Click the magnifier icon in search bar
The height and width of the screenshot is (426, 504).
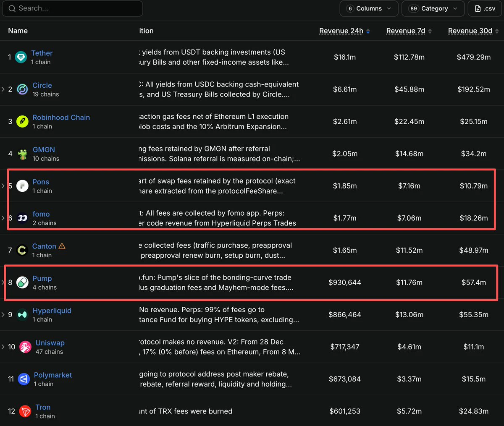tap(12, 8)
